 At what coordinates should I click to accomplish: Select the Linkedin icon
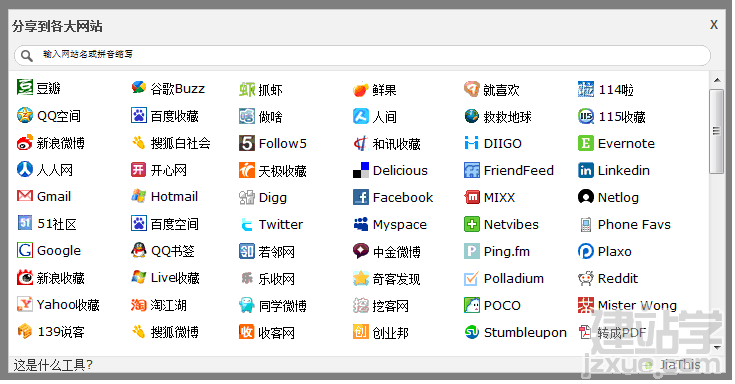click(585, 170)
